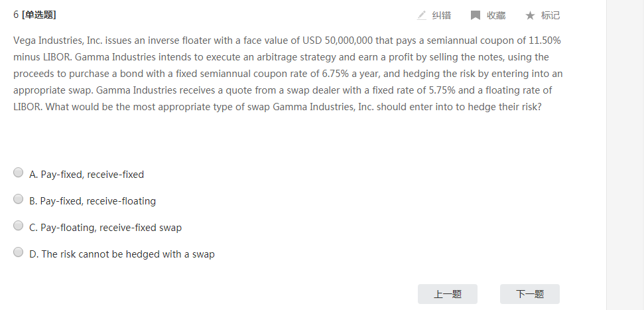Click the bookmark icon to favorite question
This screenshot has width=644, height=310.
[x=475, y=15]
